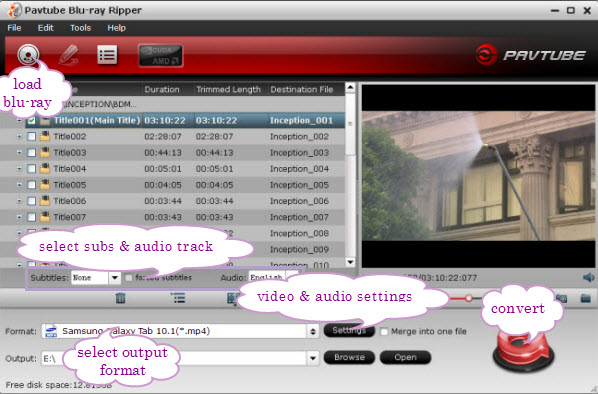Click the Title002 clip icon

pyautogui.click(x=45, y=136)
